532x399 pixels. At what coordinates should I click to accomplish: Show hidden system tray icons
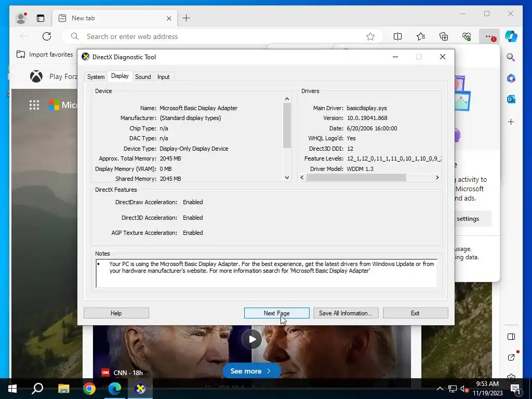click(x=440, y=389)
